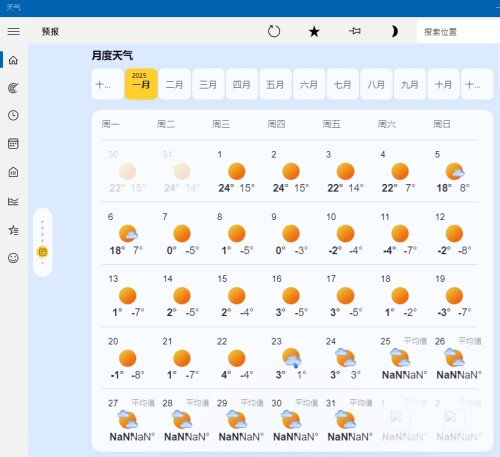Click the "3° -5°" temperature for day 16
The height and width of the screenshot is (457, 500).
[x=292, y=312]
